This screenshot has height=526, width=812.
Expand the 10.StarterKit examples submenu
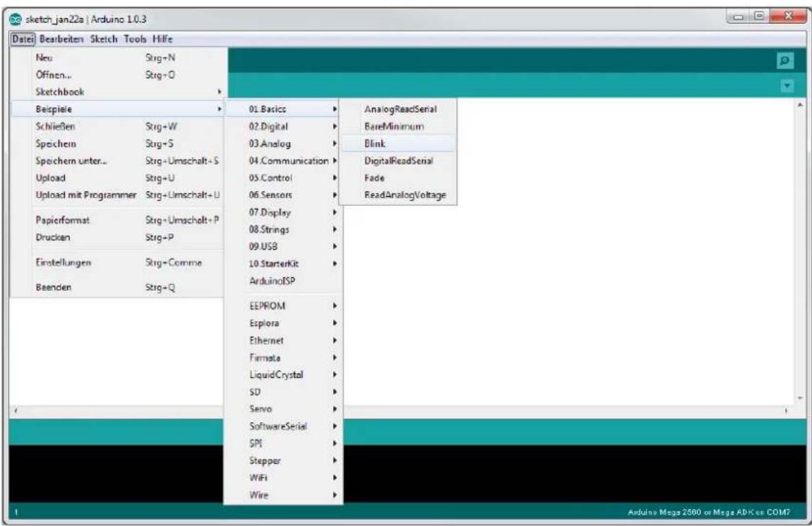tap(283, 263)
